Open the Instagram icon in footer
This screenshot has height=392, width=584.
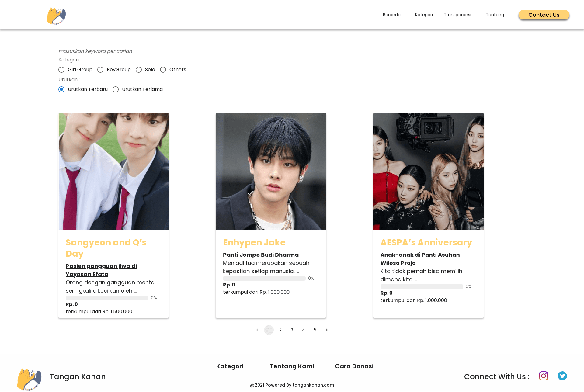pyautogui.click(x=543, y=376)
